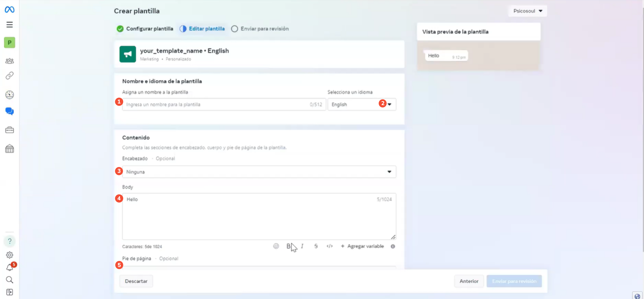Expand the Encabezado Ninguna dropdown
Viewport: 644px width, 299px height.
click(x=259, y=172)
